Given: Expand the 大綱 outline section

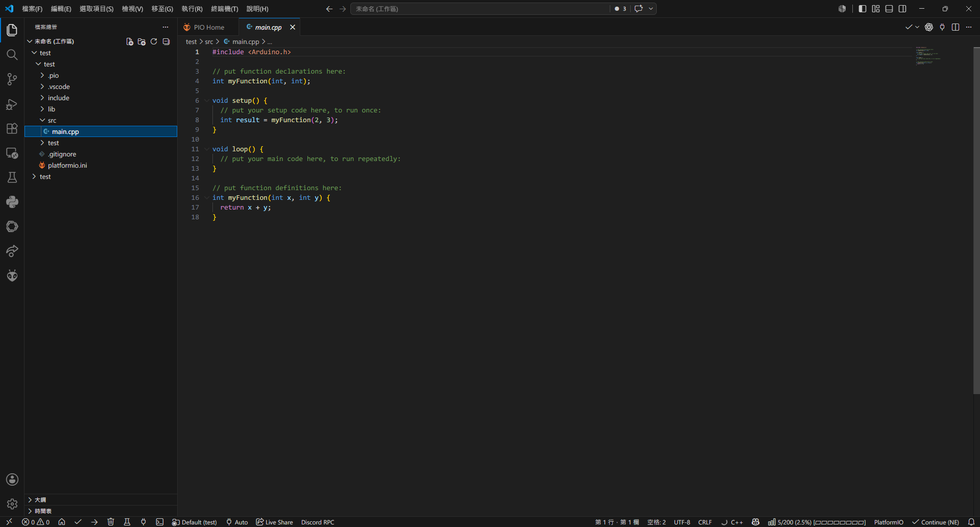Looking at the screenshot, I should click(x=101, y=500).
